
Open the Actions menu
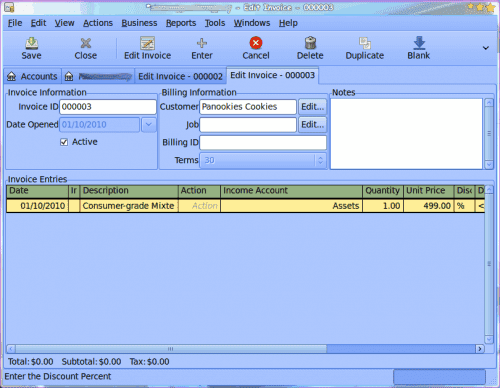pyautogui.click(x=98, y=23)
